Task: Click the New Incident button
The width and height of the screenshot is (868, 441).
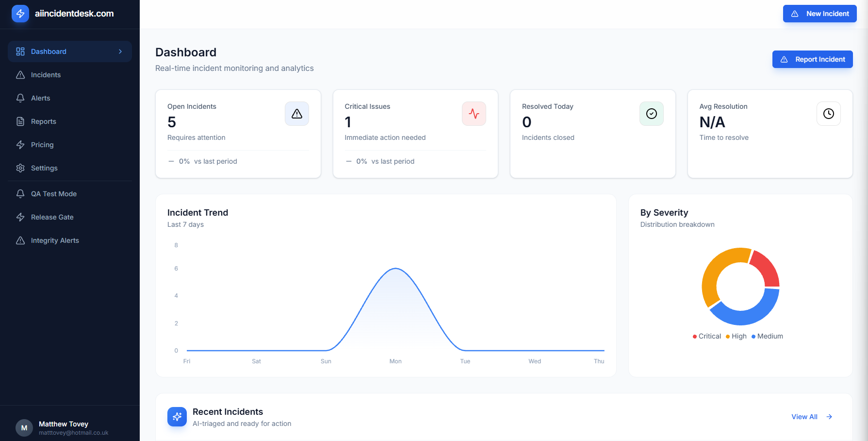Action: pos(820,14)
